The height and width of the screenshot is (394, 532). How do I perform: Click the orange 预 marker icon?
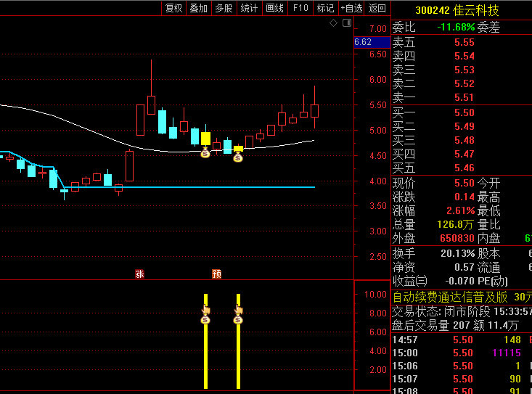216,274
